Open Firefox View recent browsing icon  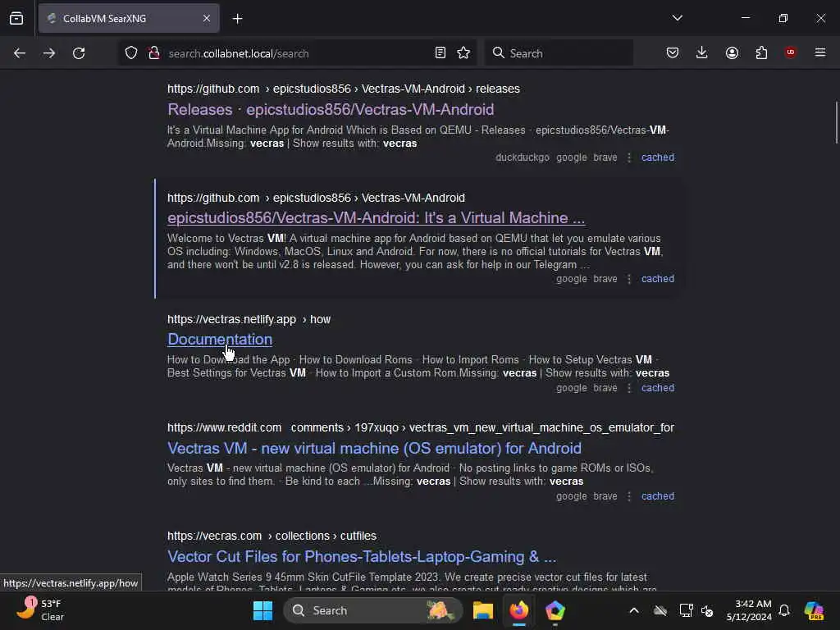click(16, 18)
